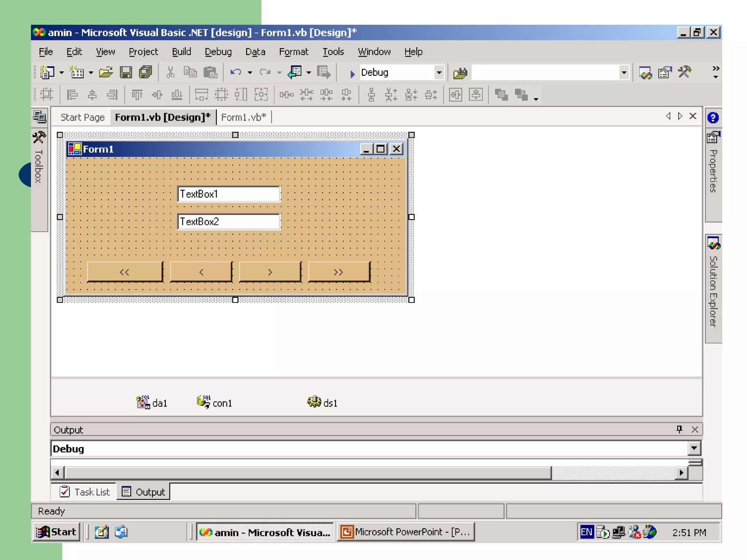Screen dimensions: 747x560
Task: Click the << button on Form1
Action: click(x=125, y=272)
